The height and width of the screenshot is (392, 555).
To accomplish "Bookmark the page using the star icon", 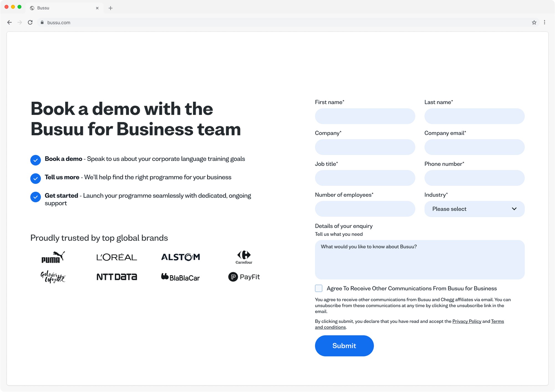I will [x=534, y=22].
